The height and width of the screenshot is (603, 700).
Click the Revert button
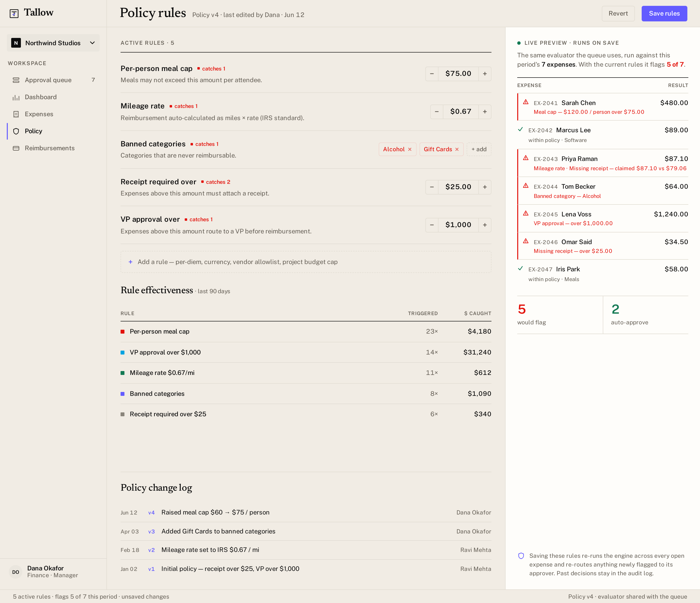[x=618, y=14]
